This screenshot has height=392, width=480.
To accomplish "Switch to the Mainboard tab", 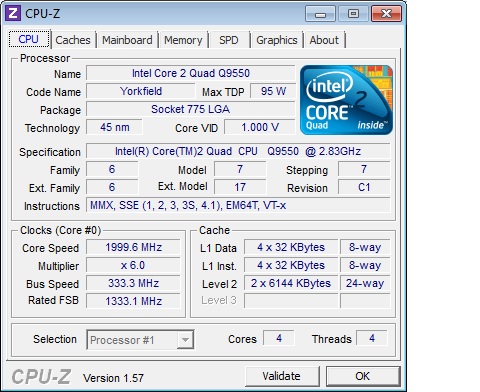I will coord(127,40).
